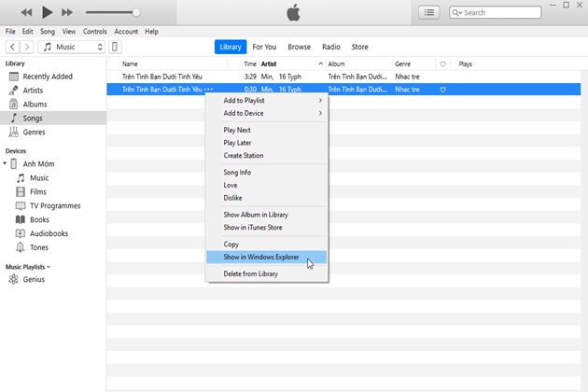This screenshot has width=588, height=392.
Task: Select Songs in the Library sidebar
Action: pyautogui.click(x=53, y=119)
